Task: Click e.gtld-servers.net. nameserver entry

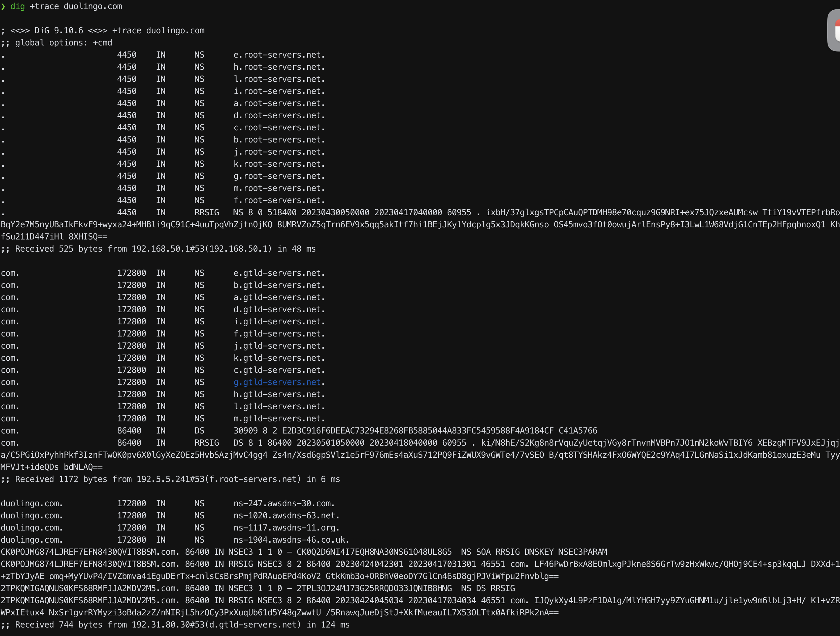Action: point(279,273)
